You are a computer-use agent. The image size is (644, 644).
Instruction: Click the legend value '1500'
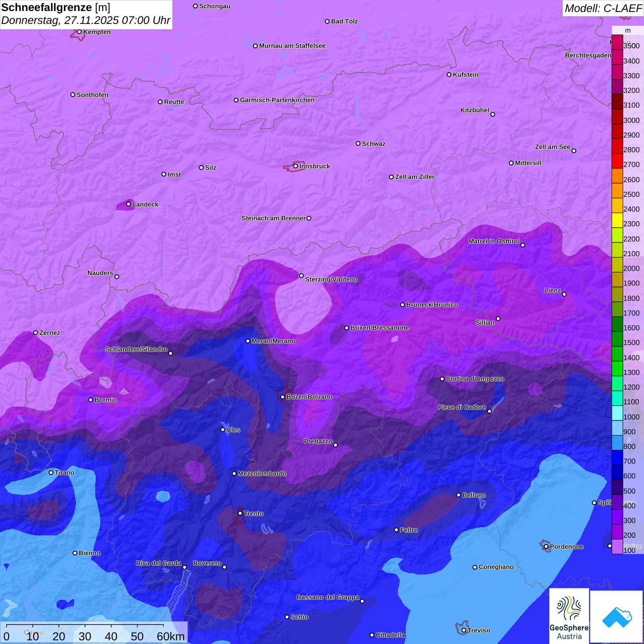pyautogui.click(x=632, y=343)
